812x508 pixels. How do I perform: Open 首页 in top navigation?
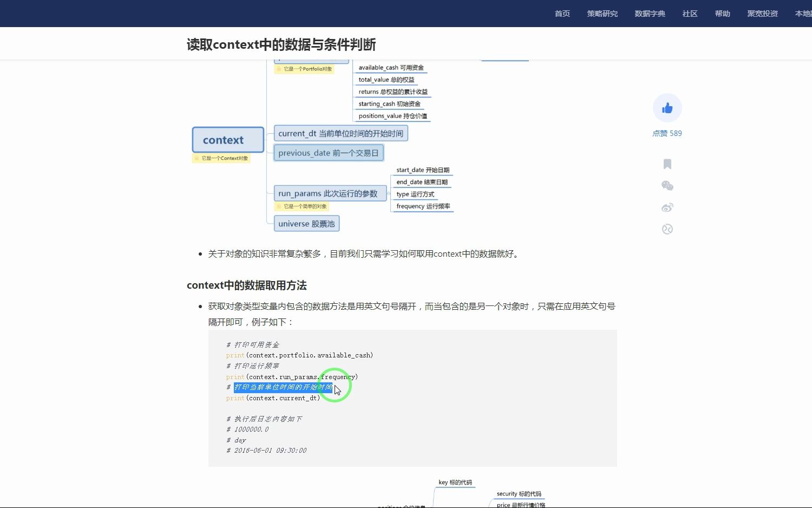(x=562, y=14)
